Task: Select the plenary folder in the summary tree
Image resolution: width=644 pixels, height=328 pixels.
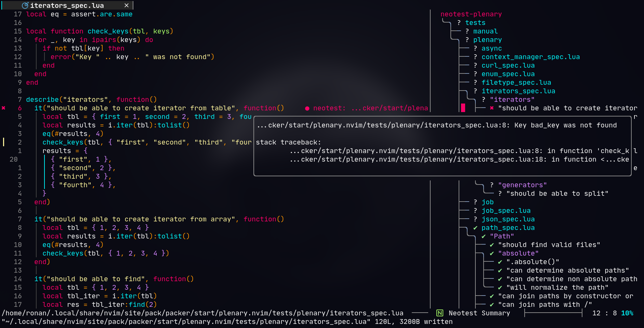Action: [x=488, y=40]
